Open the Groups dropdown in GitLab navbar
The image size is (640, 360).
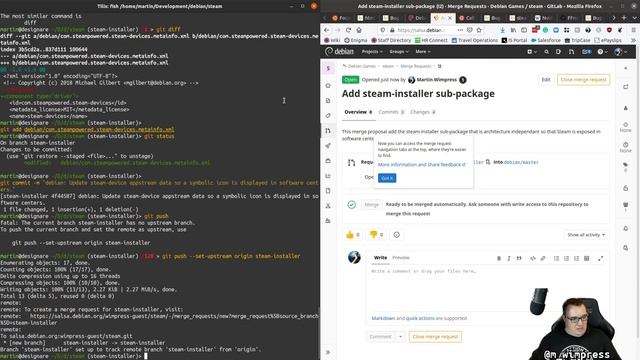click(x=399, y=52)
